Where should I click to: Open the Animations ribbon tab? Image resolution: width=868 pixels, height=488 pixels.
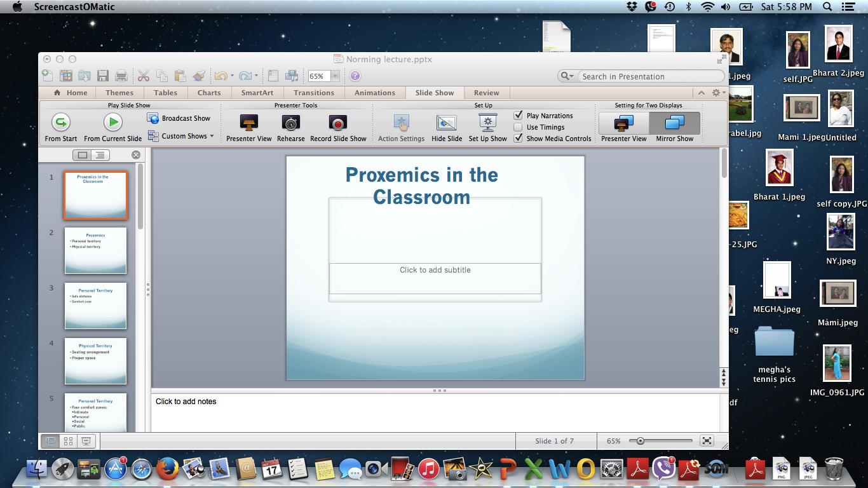click(x=374, y=92)
